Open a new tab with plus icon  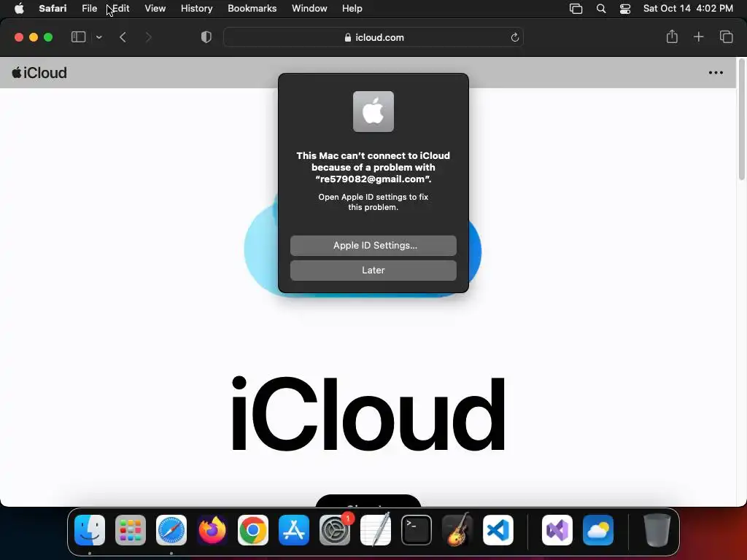698,36
